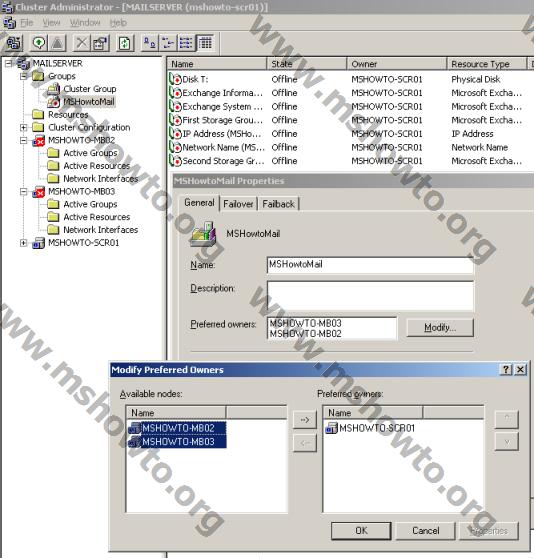Collapse the Groups tree folder

[23, 76]
